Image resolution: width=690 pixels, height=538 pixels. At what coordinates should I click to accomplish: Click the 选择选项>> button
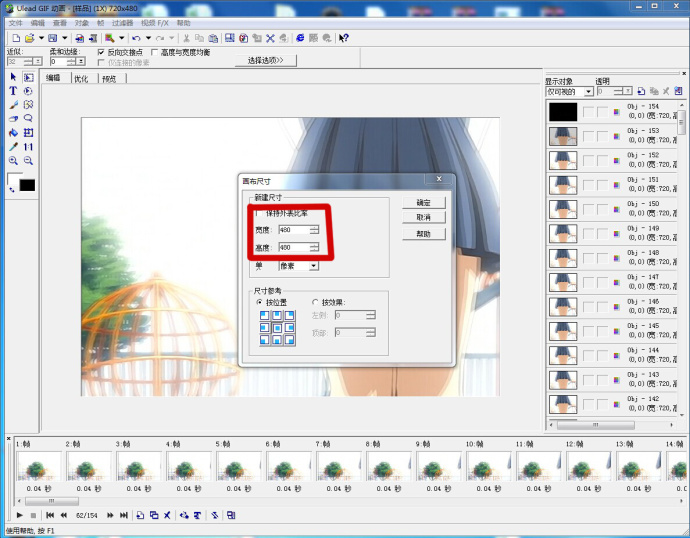tap(265, 60)
